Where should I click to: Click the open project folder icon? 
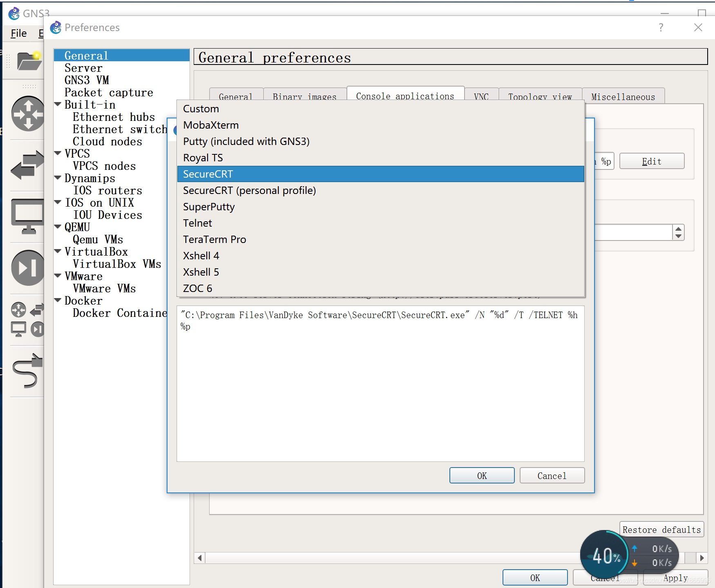point(29,61)
